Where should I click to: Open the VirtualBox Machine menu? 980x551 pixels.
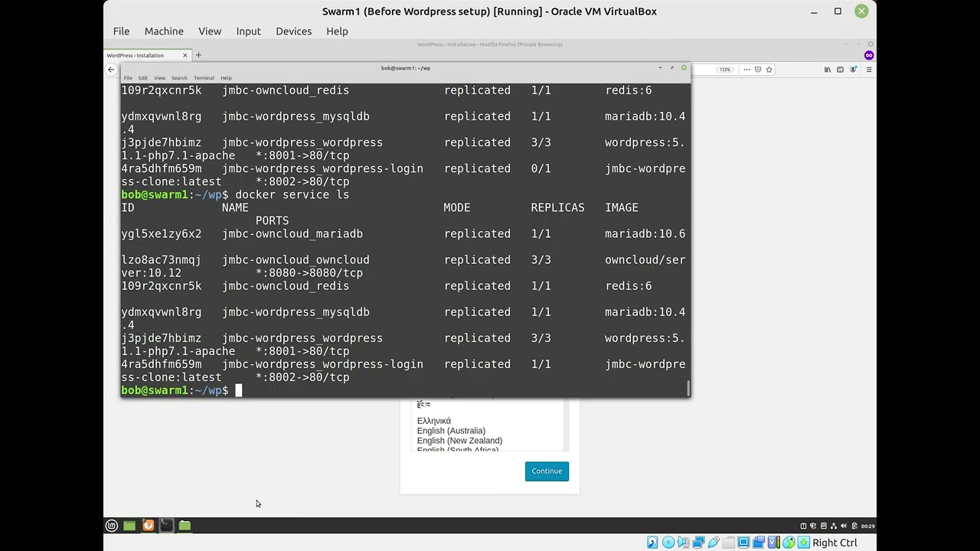(164, 31)
